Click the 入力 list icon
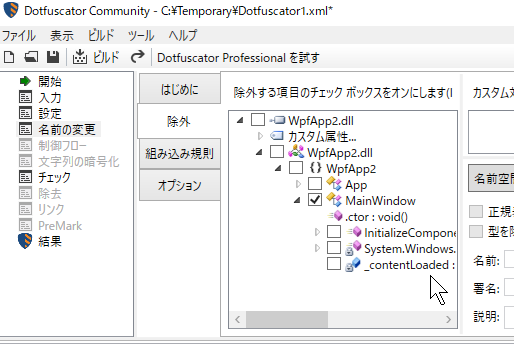This screenshot has width=514, height=361. [25, 97]
